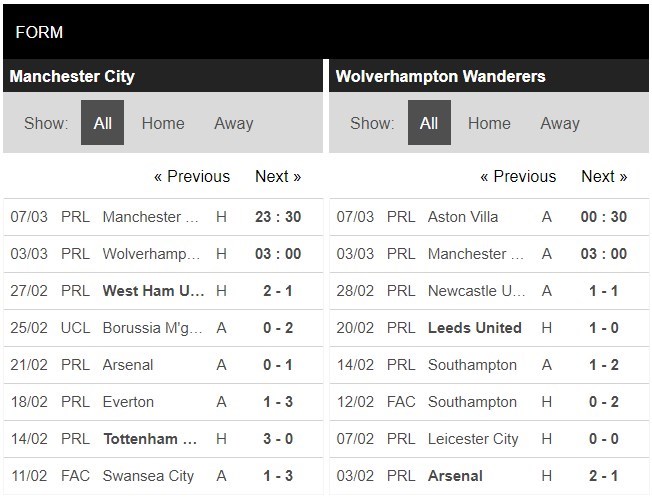The width and height of the screenshot is (652, 503).
Task: Load Next Wolverhampton Wanderers matches
Action: click(x=604, y=177)
